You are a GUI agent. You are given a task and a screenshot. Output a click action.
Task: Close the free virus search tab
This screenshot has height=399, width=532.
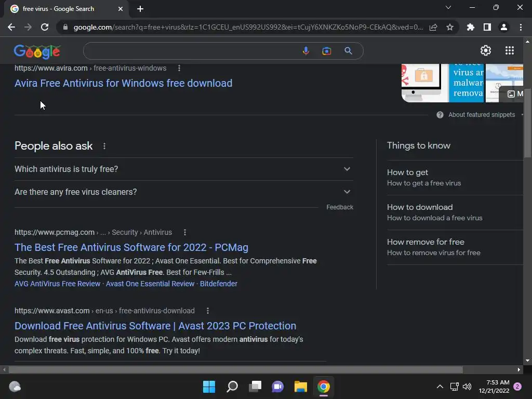click(x=121, y=9)
